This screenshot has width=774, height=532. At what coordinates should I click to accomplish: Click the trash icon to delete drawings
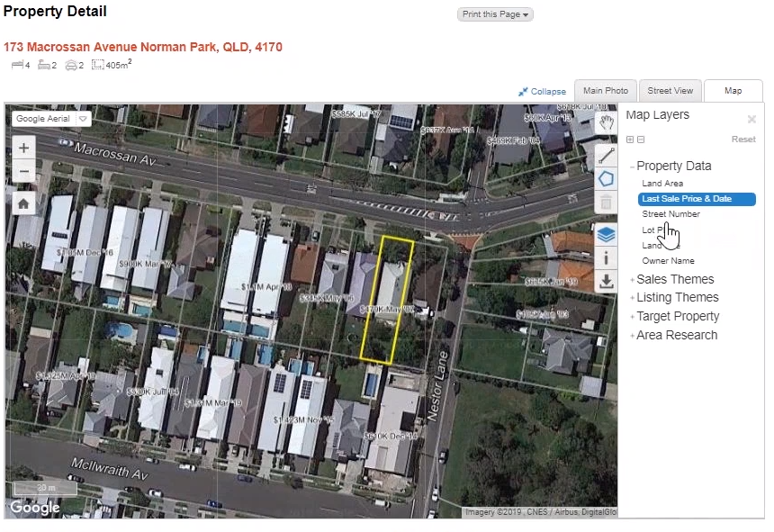pos(606,202)
